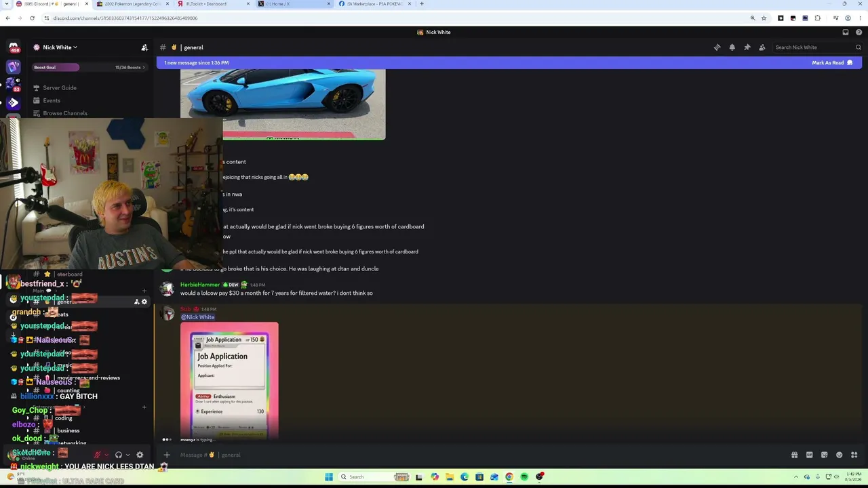Click the browser address bar URL
The height and width of the screenshot is (488, 868).
click(x=125, y=18)
